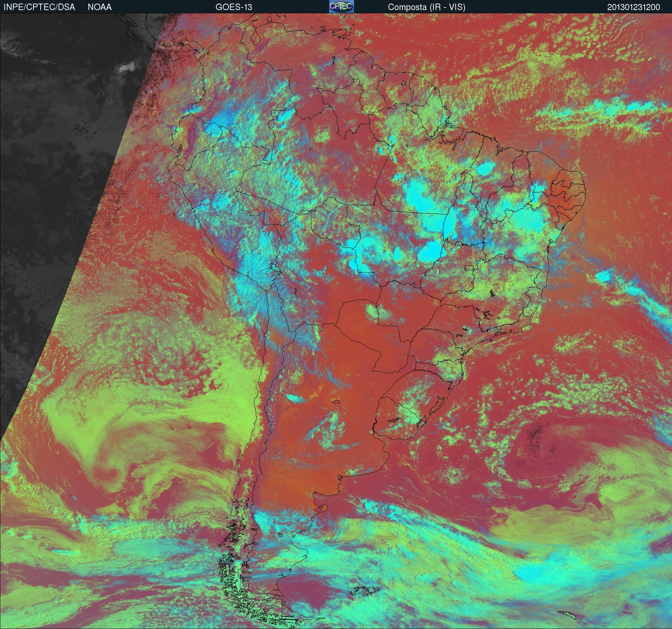The width and height of the screenshot is (672, 629).
Task: Click the GOES-13 satellite label
Action: tap(234, 7)
